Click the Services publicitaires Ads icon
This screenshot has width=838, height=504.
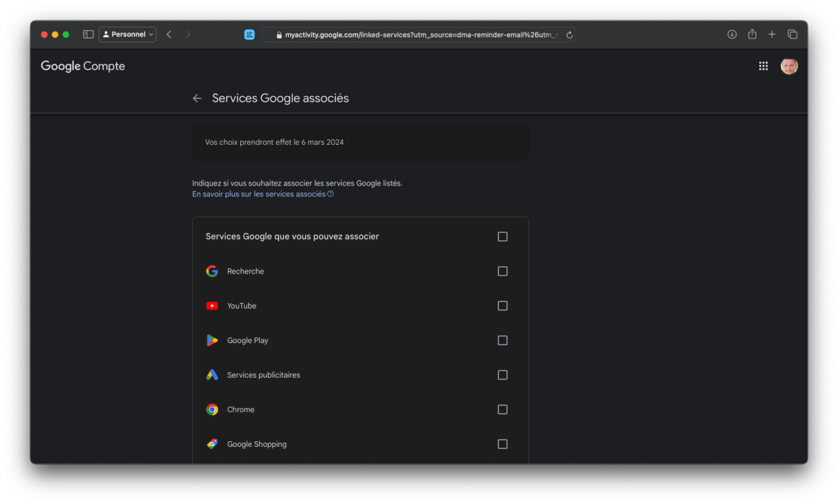click(212, 375)
